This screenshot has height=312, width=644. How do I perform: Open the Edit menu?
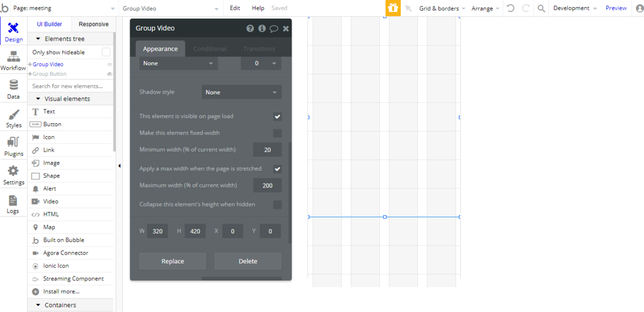(x=235, y=9)
